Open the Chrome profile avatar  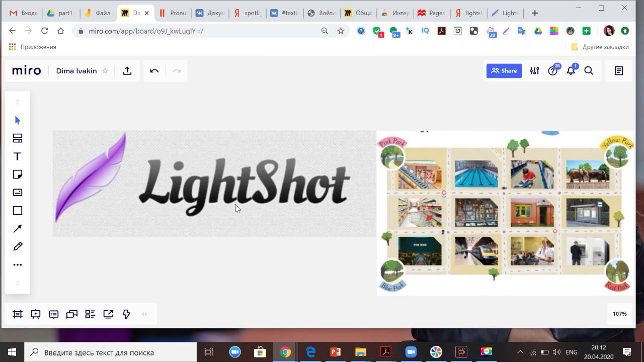pyautogui.click(x=609, y=31)
